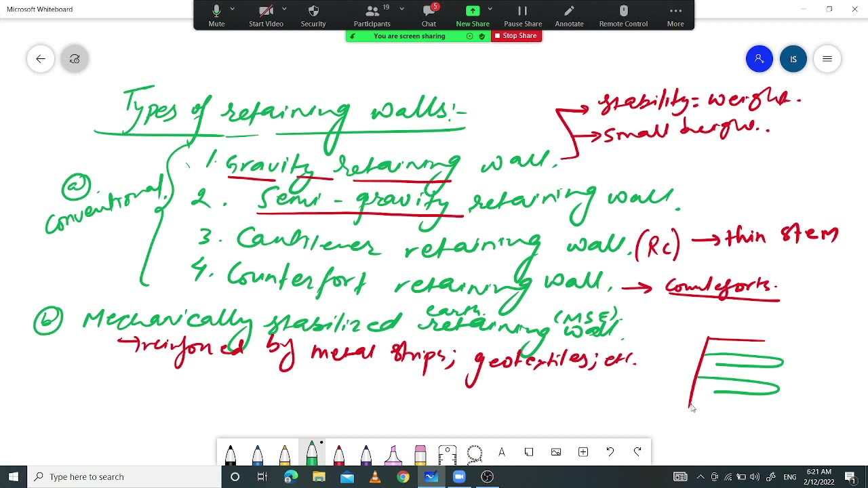Screen dimensions: 868x488
Task: Switch to Zoom on the taskbar
Action: coord(459,476)
